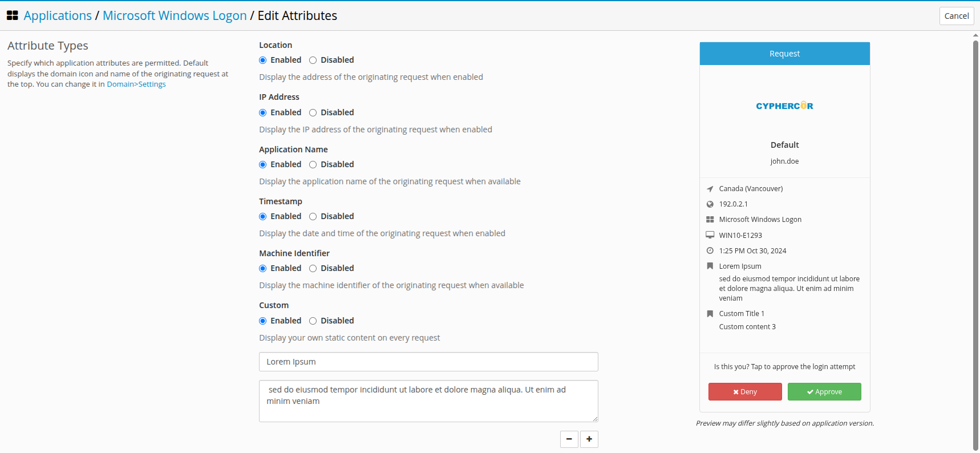The image size is (980, 453).
Task: Disable the Location attribute
Action: (313, 60)
